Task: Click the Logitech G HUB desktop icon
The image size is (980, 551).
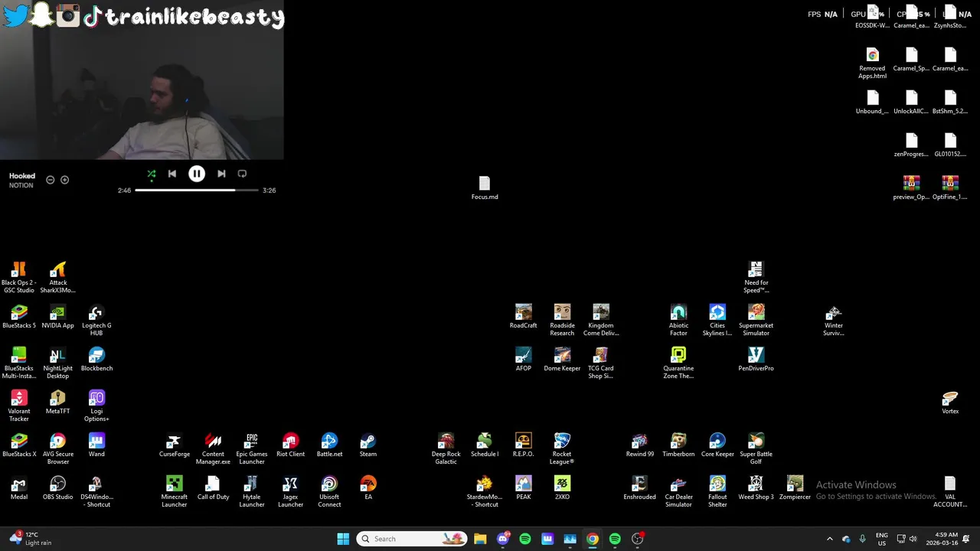Action: 96,320
